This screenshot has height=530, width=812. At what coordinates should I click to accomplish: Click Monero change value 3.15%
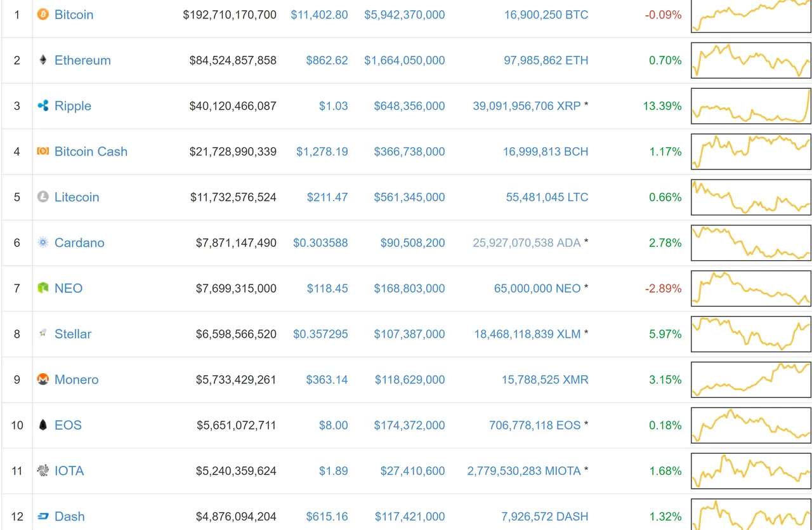(665, 380)
